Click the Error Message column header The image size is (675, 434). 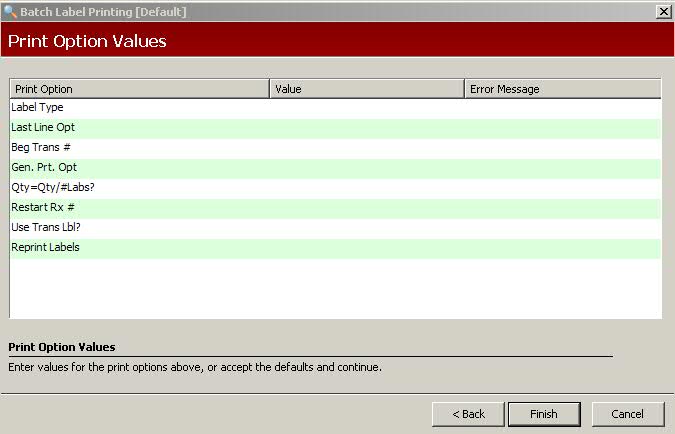click(563, 89)
